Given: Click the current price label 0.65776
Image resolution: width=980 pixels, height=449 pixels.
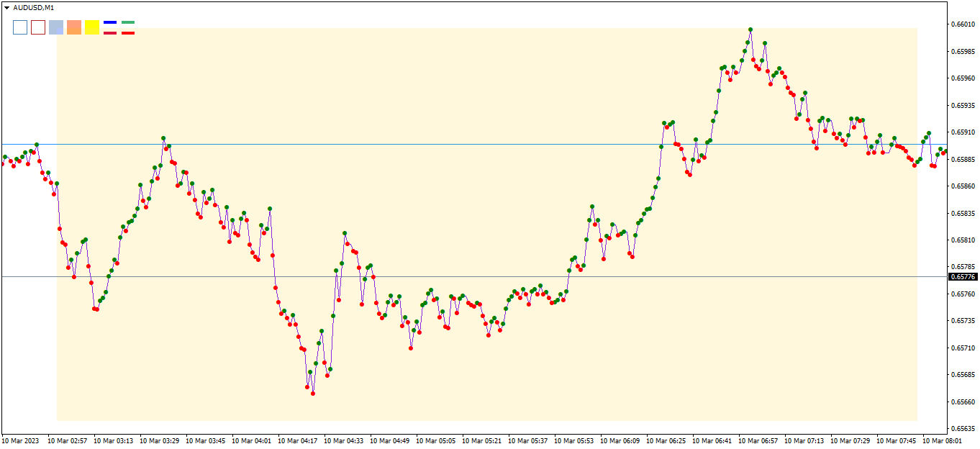Looking at the screenshot, I should point(963,276).
